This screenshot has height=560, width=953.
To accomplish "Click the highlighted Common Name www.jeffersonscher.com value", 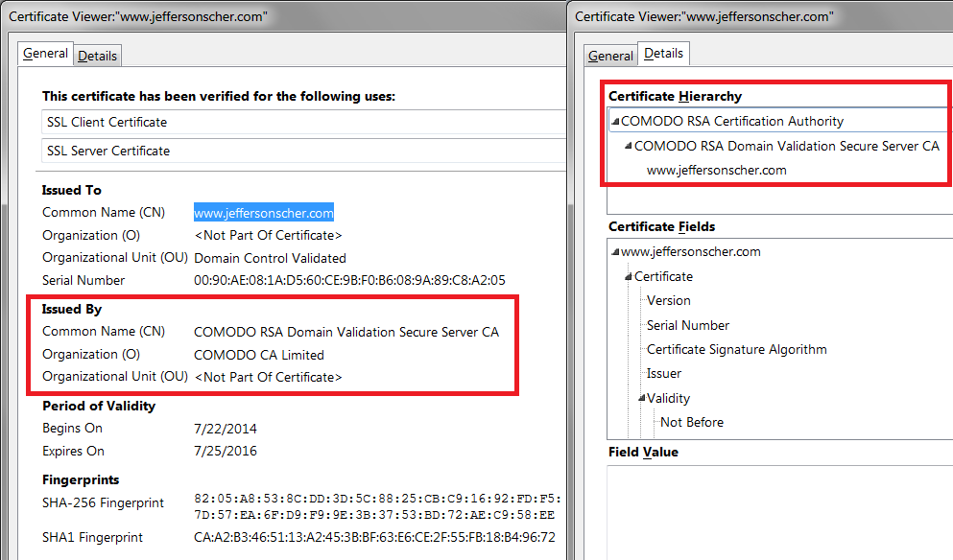I will (x=264, y=213).
